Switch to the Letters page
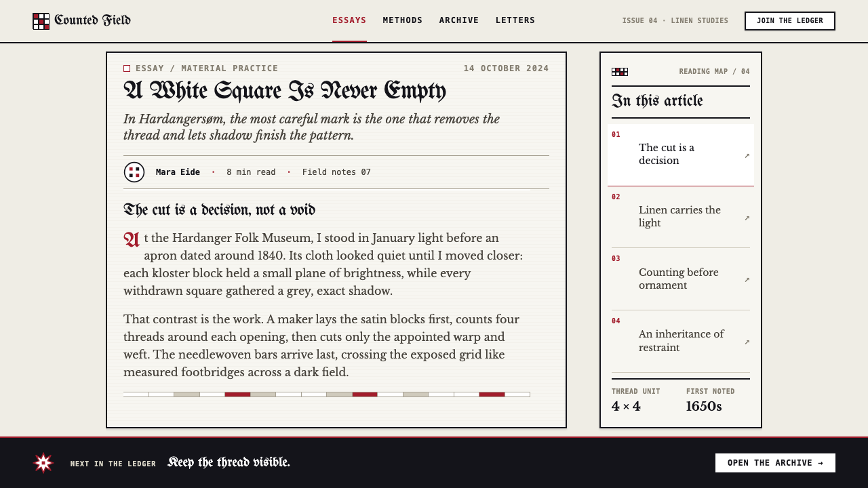The height and width of the screenshot is (488, 868). [x=515, y=20]
